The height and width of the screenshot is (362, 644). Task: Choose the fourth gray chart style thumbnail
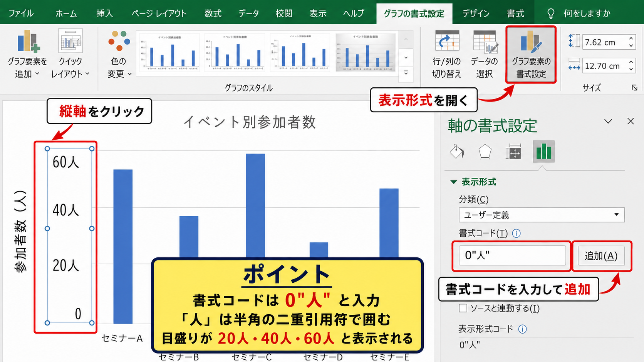point(366,53)
